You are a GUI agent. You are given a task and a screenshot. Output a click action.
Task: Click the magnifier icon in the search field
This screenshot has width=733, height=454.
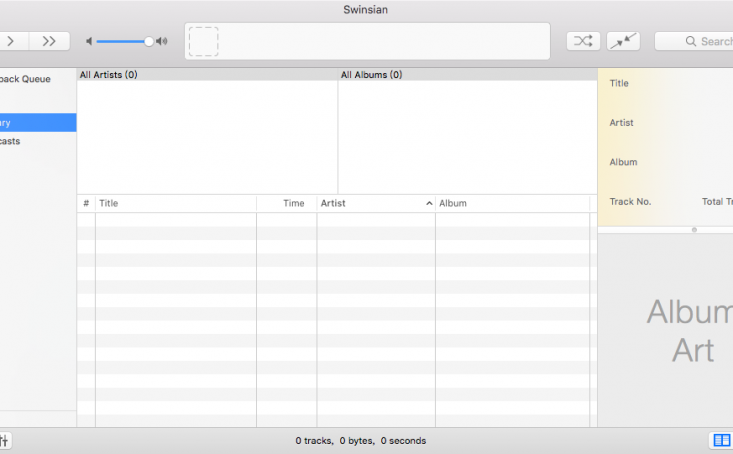[690, 41]
